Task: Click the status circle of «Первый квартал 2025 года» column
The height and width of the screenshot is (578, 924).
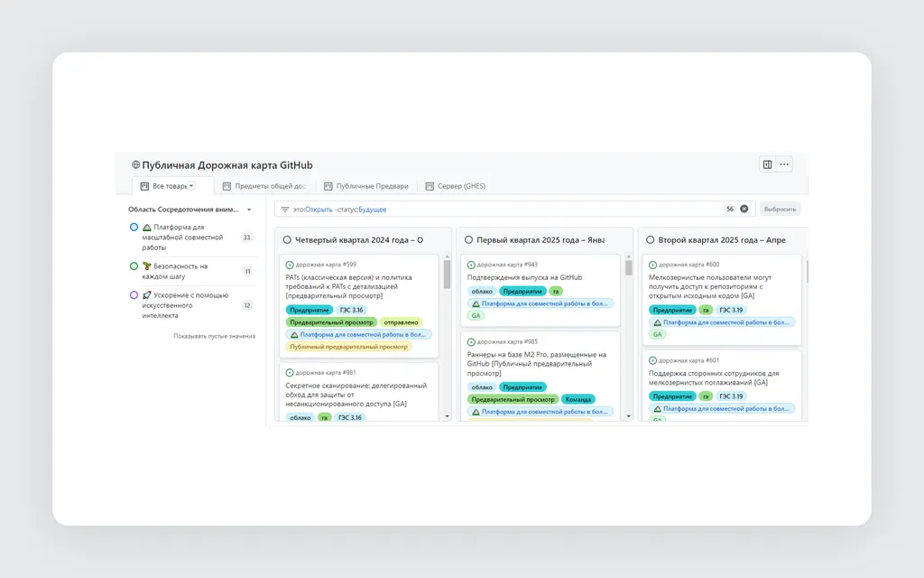Action: click(x=468, y=240)
